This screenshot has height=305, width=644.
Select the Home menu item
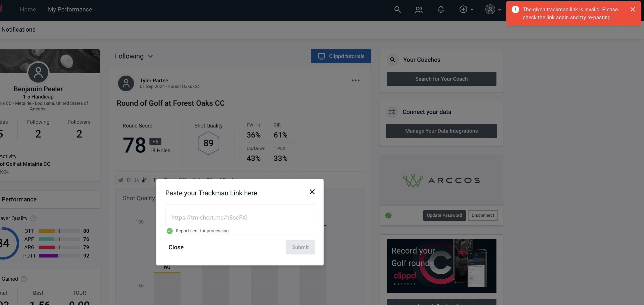click(x=28, y=9)
